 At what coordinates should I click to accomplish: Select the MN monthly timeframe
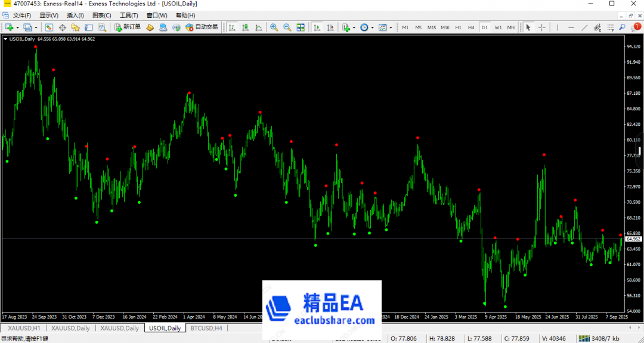click(510, 27)
